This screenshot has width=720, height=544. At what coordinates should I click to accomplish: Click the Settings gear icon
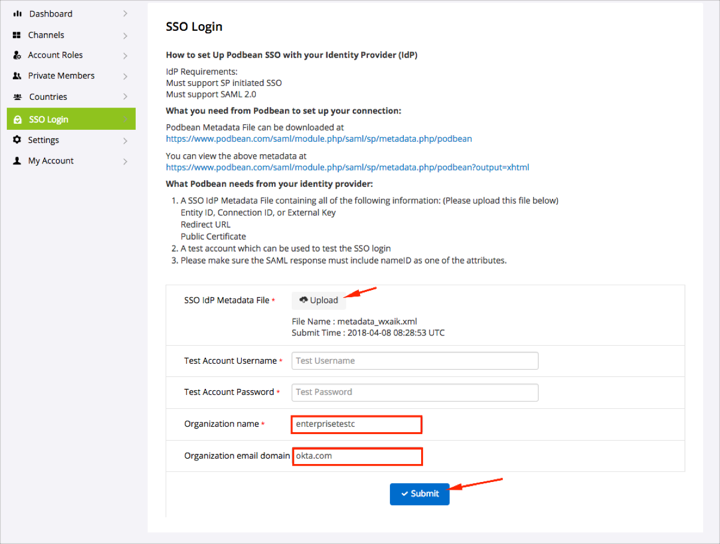tap(17, 140)
